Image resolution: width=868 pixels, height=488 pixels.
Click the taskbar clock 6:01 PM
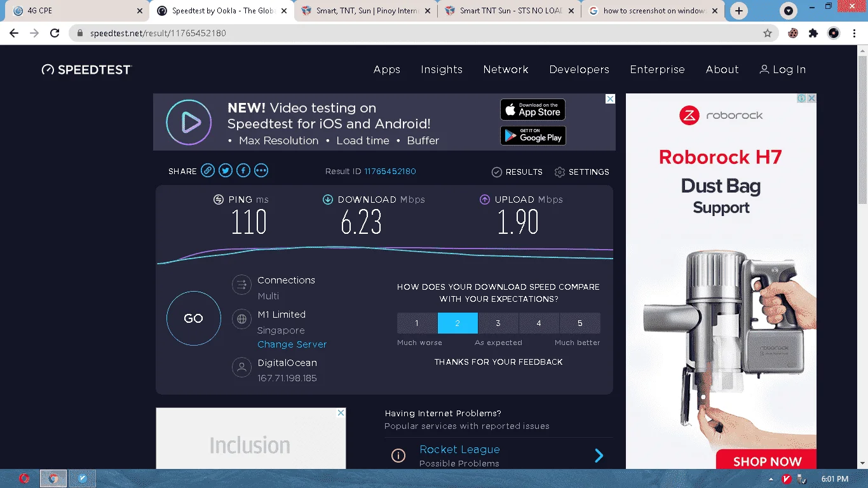coord(834,479)
